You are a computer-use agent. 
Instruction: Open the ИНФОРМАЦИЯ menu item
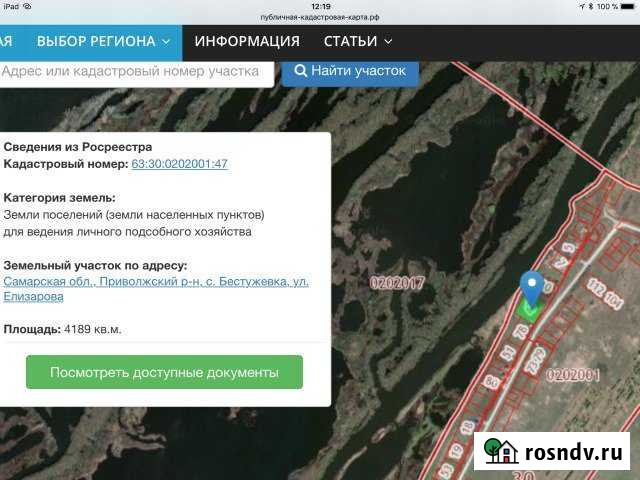pyautogui.click(x=247, y=42)
